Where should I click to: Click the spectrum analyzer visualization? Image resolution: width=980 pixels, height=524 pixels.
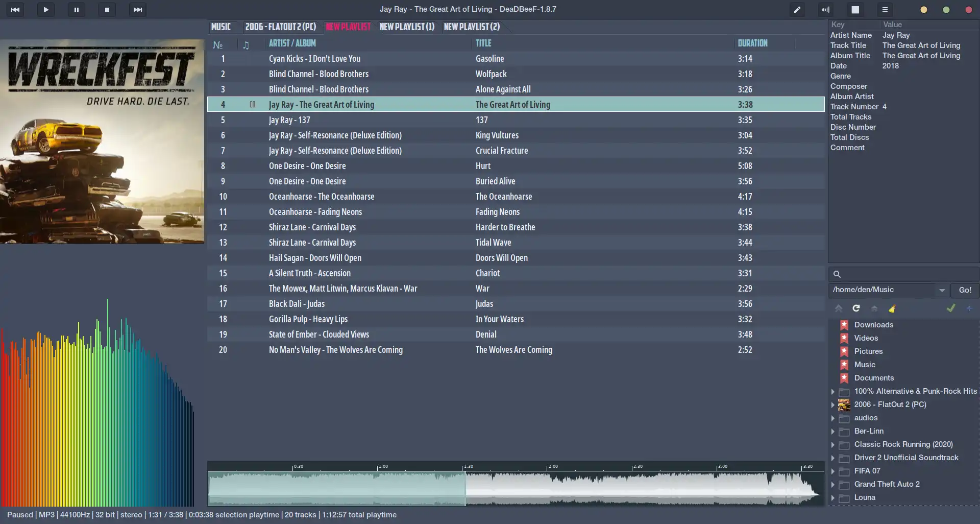click(97, 403)
